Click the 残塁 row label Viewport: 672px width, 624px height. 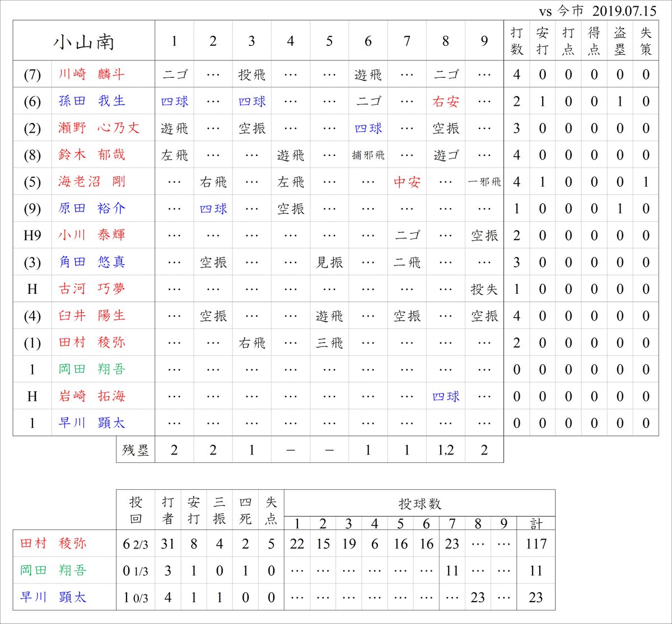pyautogui.click(x=136, y=450)
